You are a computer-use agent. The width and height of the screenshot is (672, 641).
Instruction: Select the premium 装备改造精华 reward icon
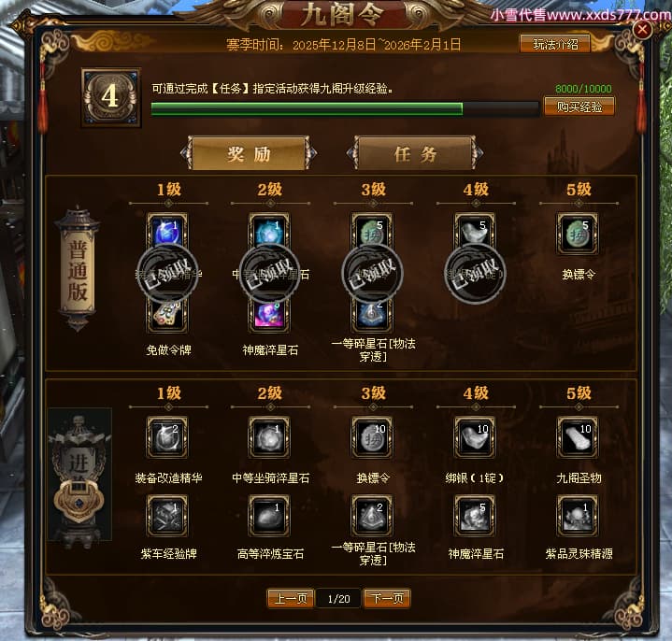pyautogui.click(x=167, y=438)
